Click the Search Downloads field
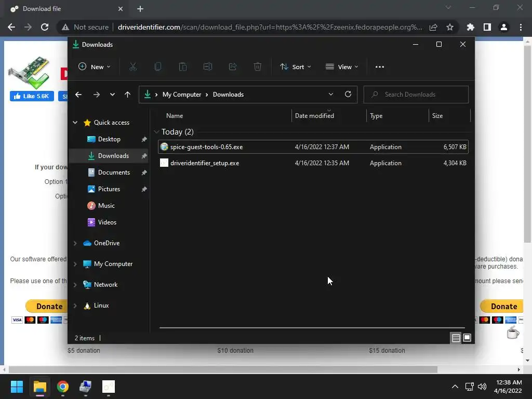Image resolution: width=532 pixels, height=399 pixels. pyautogui.click(x=416, y=95)
